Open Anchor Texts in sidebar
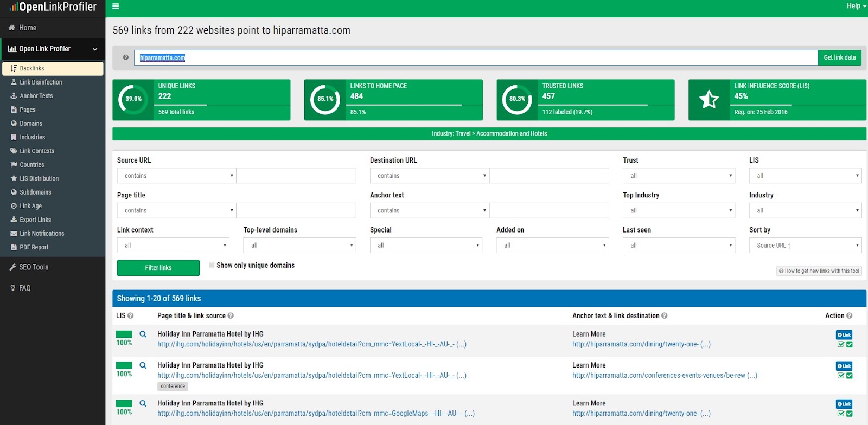The width and height of the screenshot is (868, 425). coord(36,96)
